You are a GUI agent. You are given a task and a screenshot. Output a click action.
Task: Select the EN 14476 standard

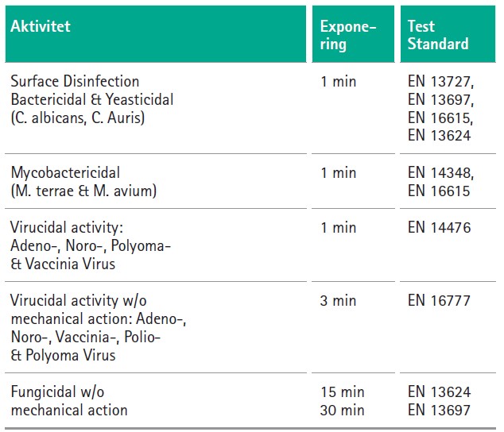[x=440, y=228]
